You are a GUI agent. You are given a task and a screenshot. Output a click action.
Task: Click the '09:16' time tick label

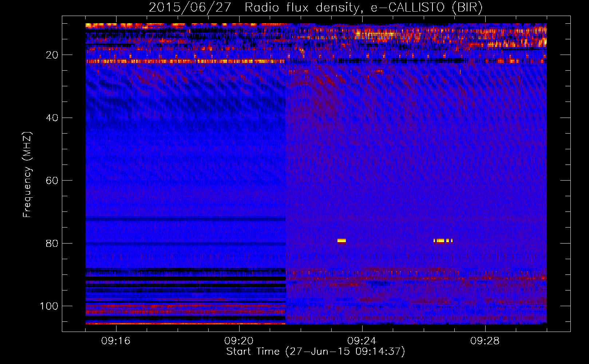coord(116,341)
